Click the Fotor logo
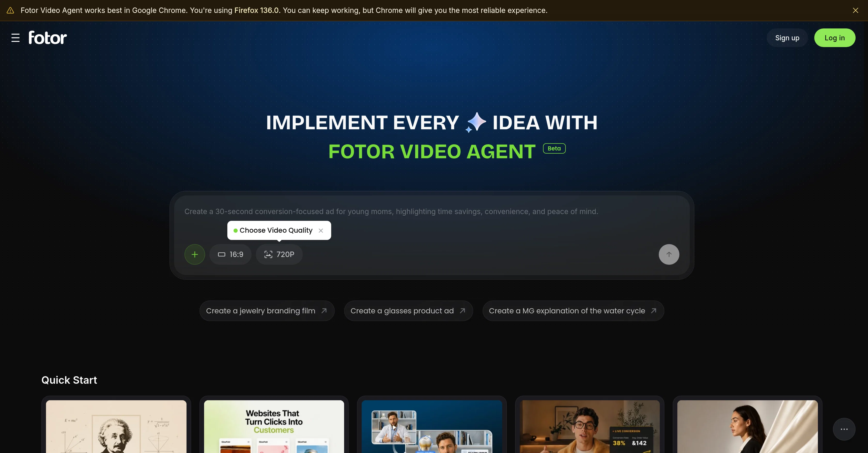868x453 pixels. click(48, 37)
